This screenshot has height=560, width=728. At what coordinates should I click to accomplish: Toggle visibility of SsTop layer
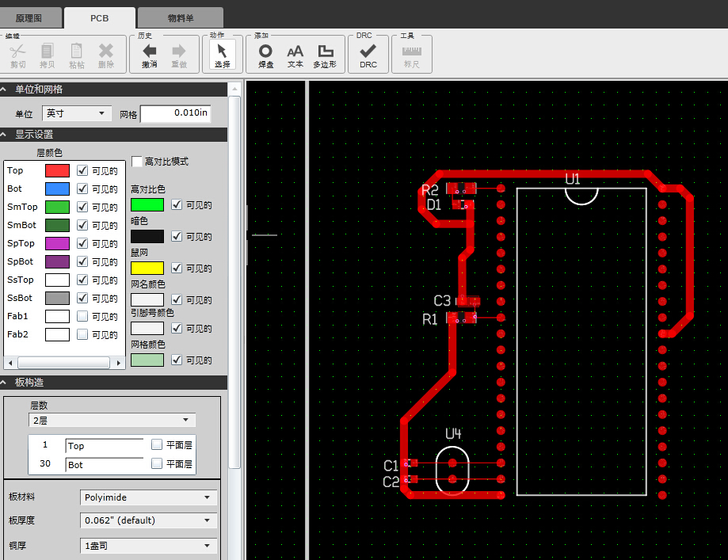click(82, 280)
